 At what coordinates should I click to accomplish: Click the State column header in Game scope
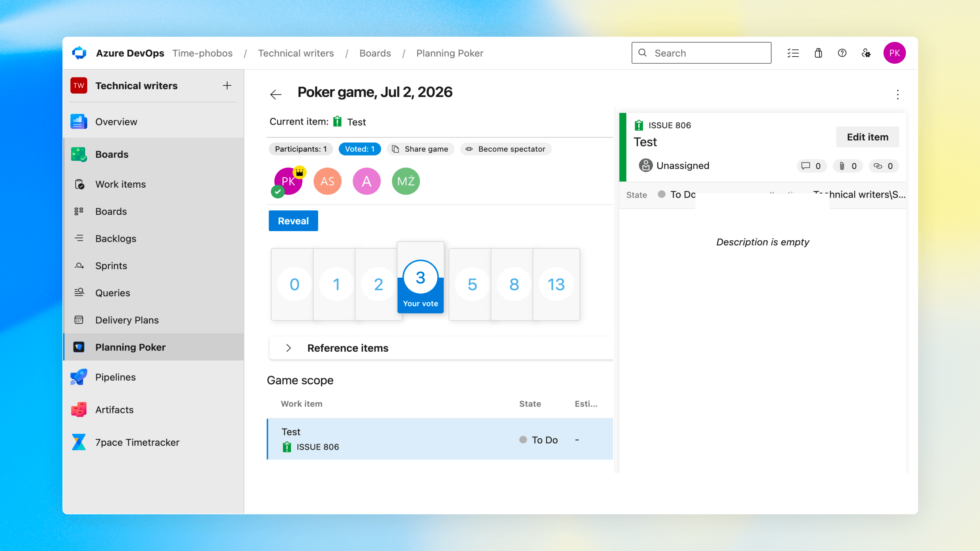pos(530,403)
